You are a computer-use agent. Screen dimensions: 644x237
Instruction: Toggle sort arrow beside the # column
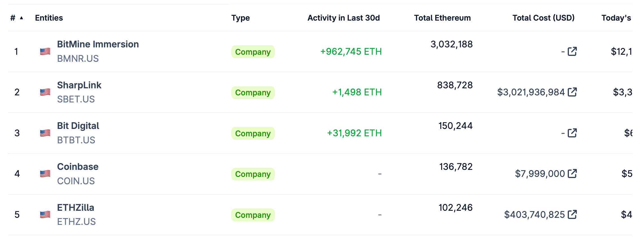point(21,18)
